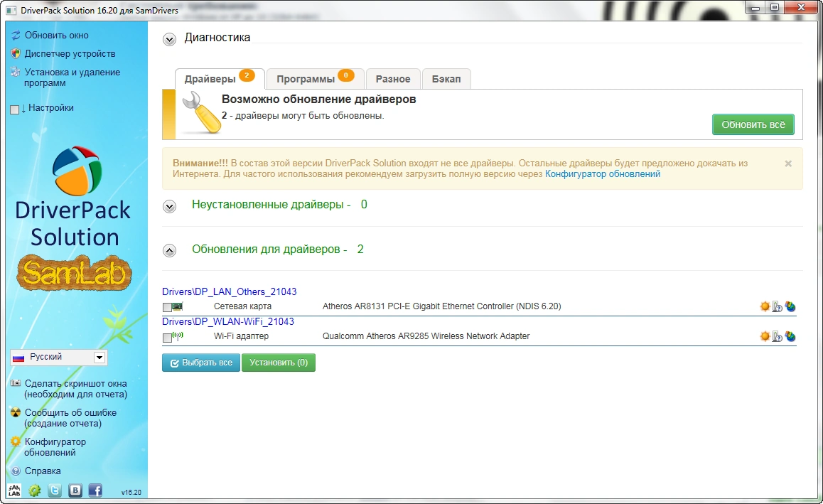This screenshot has width=823, height=504.
Task: Click the DriverPack Solution logo
Action: click(74, 197)
